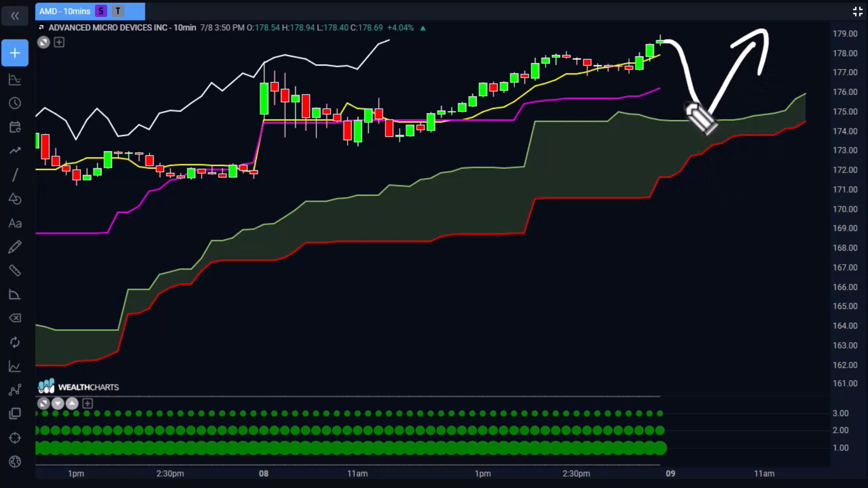Move lower pane down with down-arrow button
The image size is (868, 488).
tap(58, 404)
